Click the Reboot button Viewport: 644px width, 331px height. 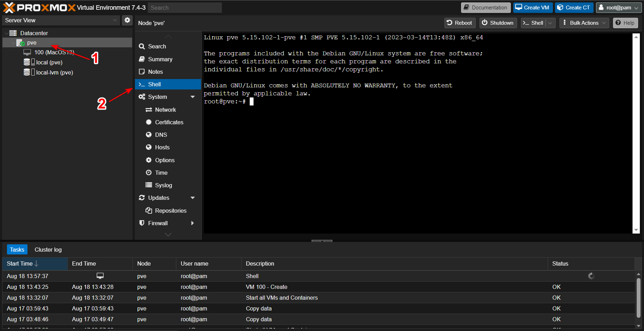(x=460, y=23)
